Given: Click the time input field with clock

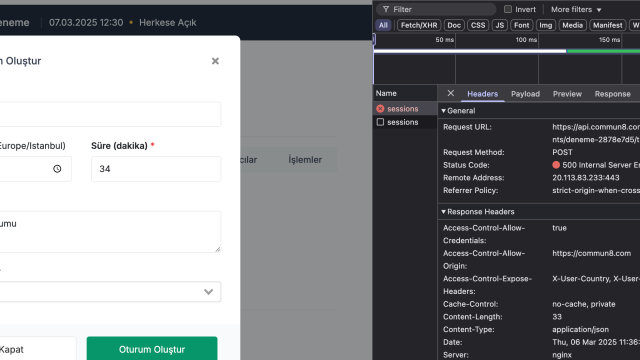Looking at the screenshot, I should pyautogui.click(x=36, y=169).
